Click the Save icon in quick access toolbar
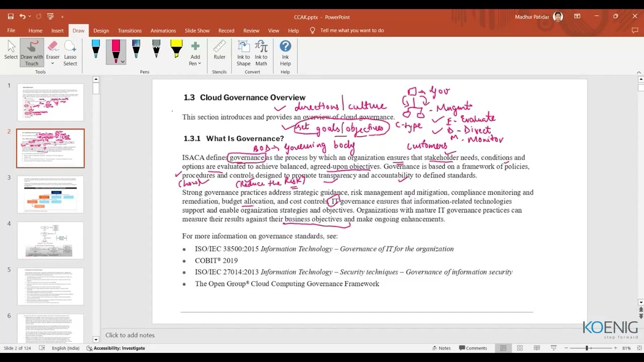Viewport: 644px width, 362px height. pos(11,17)
